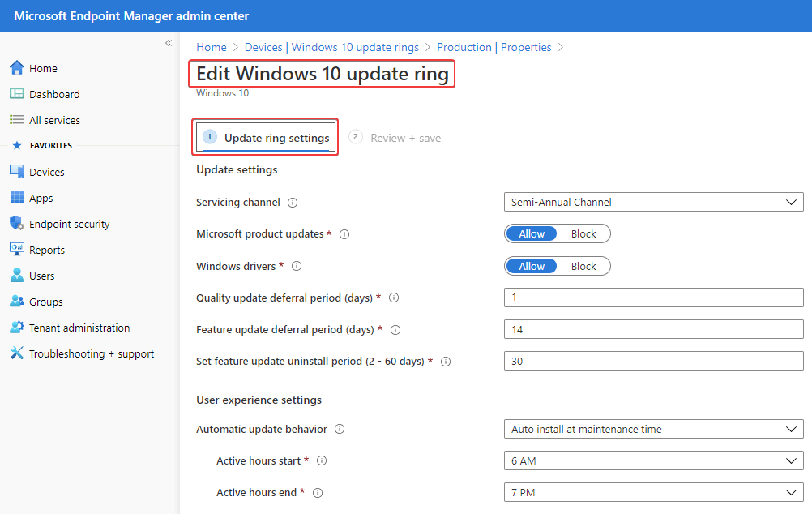This screenshot has height=514, width=812.
Task: Open Endpoint security in the sidebar
Action: point(70,224)
